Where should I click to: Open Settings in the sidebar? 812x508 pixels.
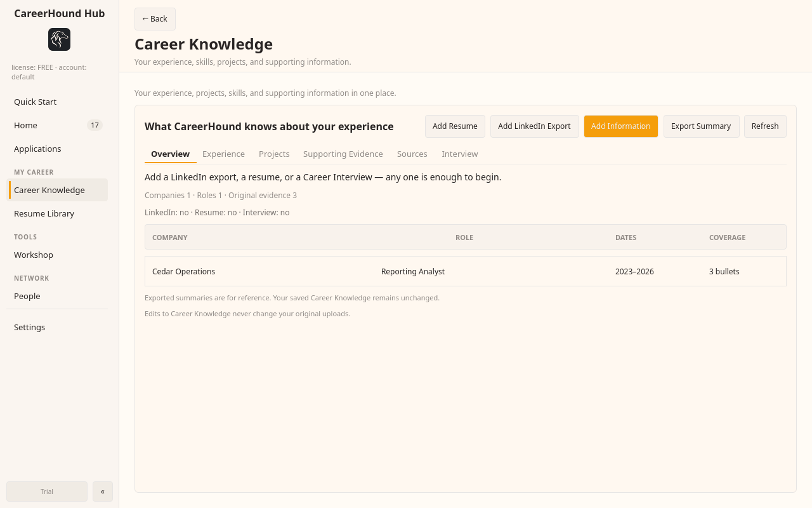tap(57, 327)
